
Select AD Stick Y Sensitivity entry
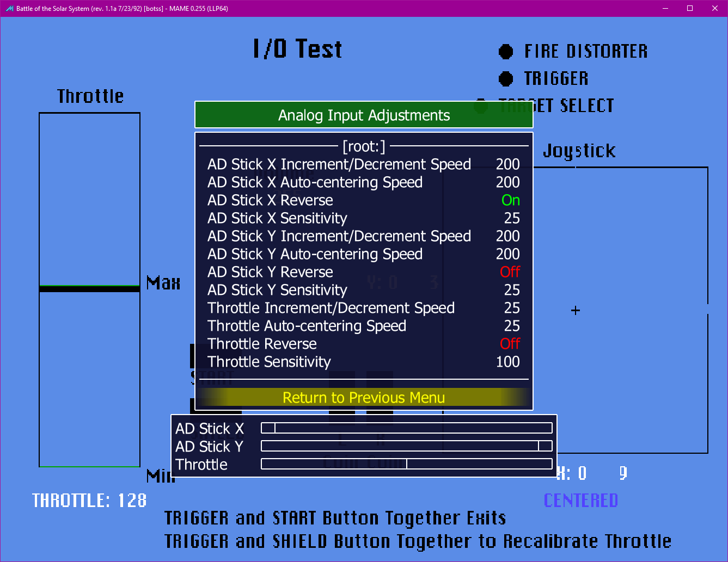(277, 290)
